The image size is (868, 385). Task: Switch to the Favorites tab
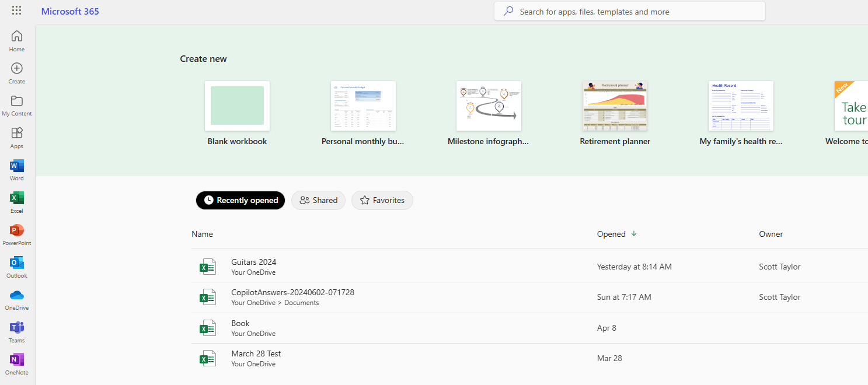tap(382, 200)
